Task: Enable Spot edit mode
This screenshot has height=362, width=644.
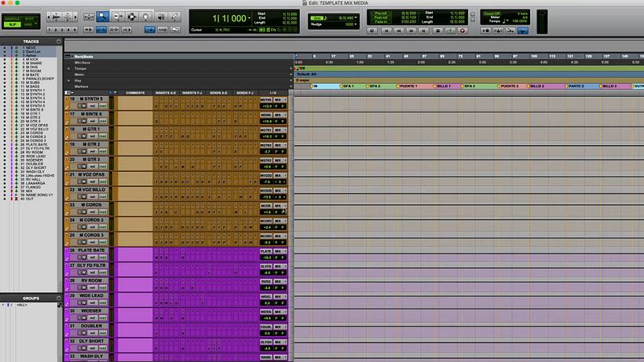Action: (30, 19)
